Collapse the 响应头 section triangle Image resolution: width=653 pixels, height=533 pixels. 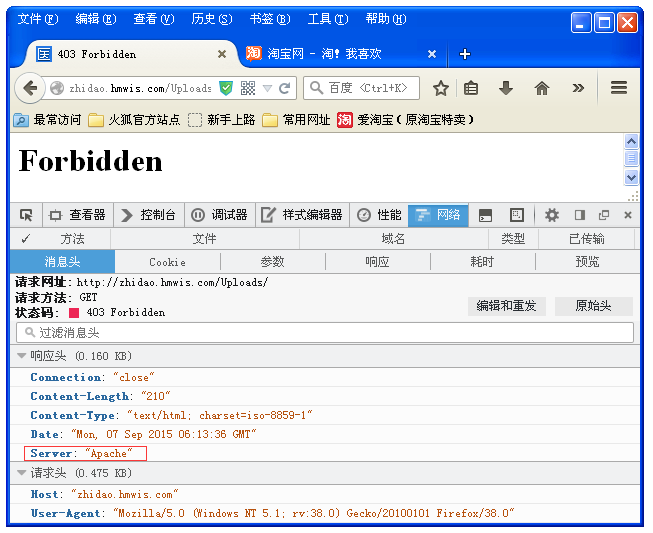(x=21, y=356)
